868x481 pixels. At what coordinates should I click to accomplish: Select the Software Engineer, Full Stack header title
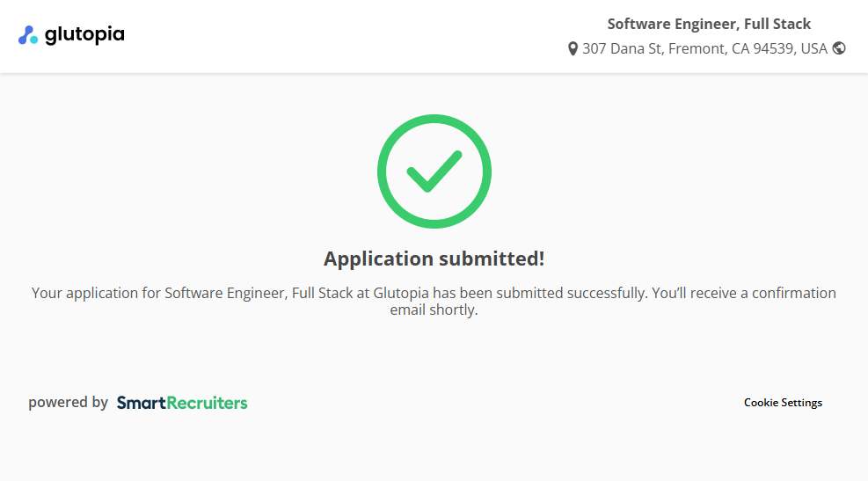coord(709,24)
